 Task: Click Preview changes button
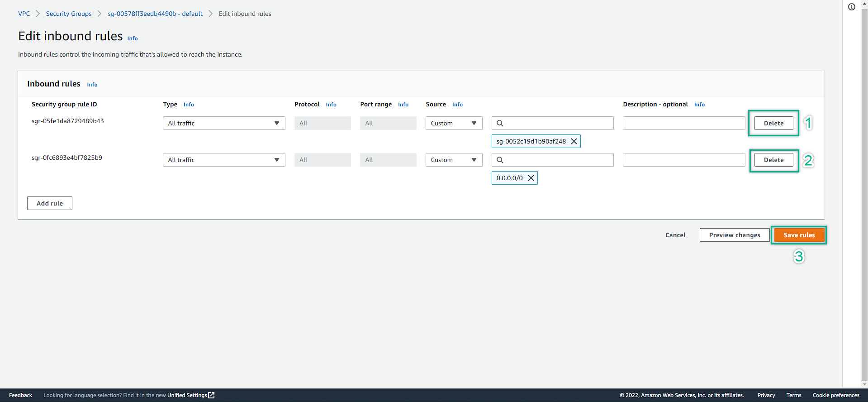tap(734, 235)
